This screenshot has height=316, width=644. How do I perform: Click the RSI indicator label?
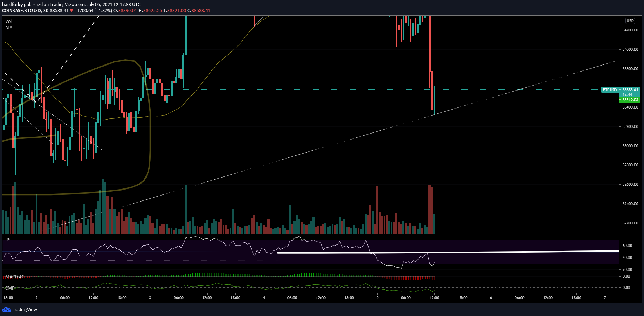tap(8, 240)
